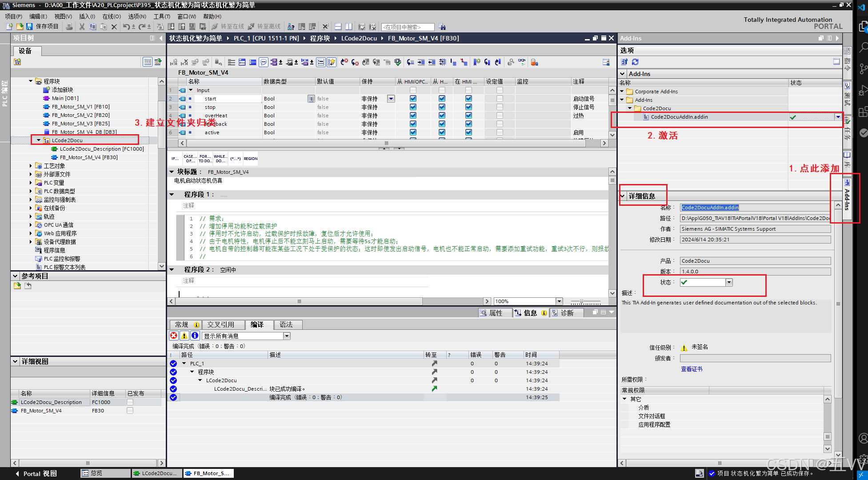The height and width of the screenshot is (480, 868).
Task: Open the 显示所有消息 filter dropdown
Action: point(287,336)
